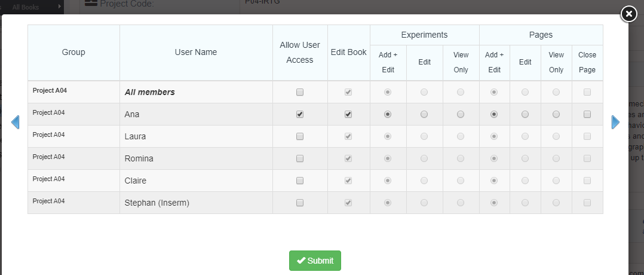Select Experiments Add + Edit radio for Ana
This screenshot has width=644, height=275.
pyautogui.click(x=387, y=114)
